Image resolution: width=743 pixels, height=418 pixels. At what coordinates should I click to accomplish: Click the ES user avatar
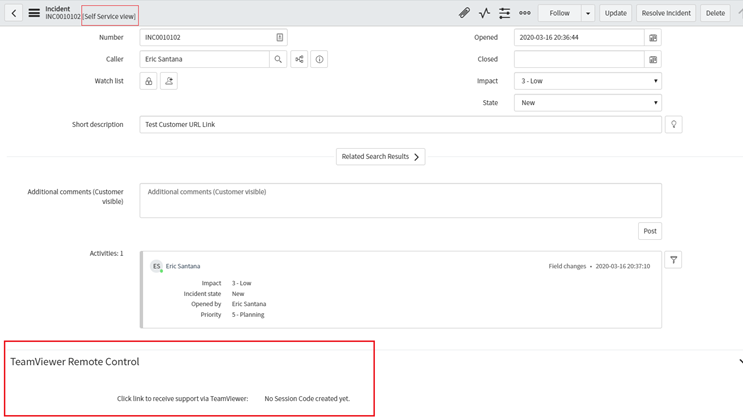click(x=156, y=266)
